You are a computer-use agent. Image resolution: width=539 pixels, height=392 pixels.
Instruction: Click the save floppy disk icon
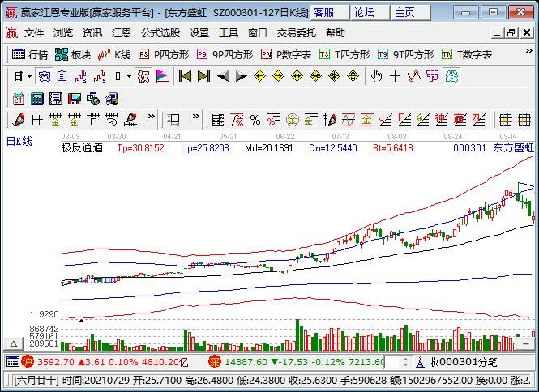[x=75, y=99]
